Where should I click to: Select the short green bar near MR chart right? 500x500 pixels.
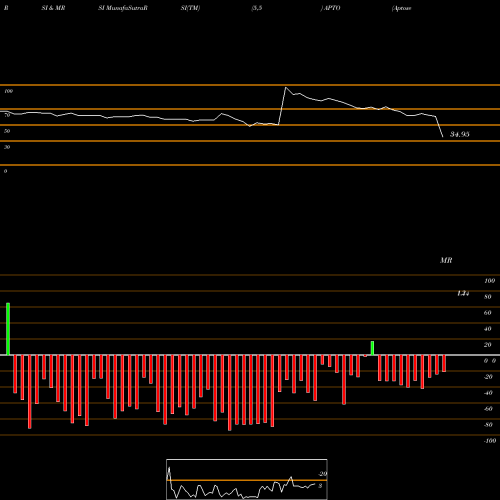click(372, 348)
